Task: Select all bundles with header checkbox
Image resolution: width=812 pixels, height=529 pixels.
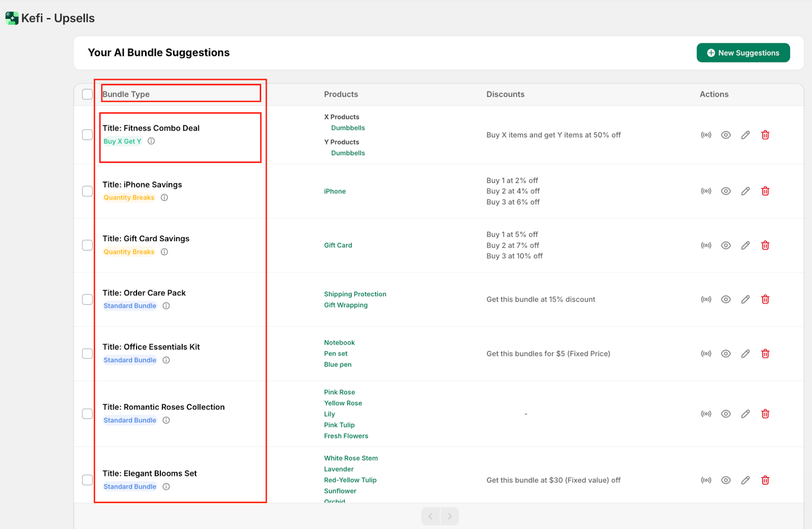Action: point(87,94)
